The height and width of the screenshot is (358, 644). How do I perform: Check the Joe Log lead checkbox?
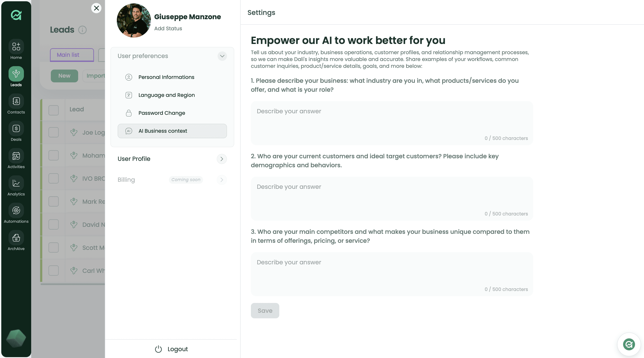pos(54,132)
